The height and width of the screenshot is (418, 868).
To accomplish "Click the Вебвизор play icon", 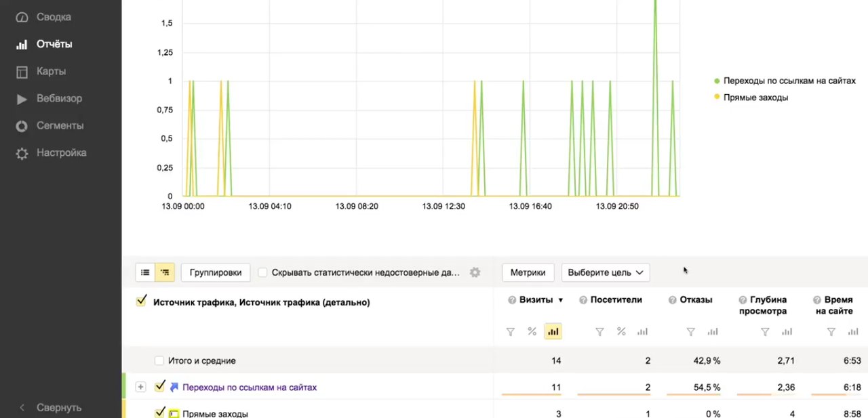I will pos(22,99).
